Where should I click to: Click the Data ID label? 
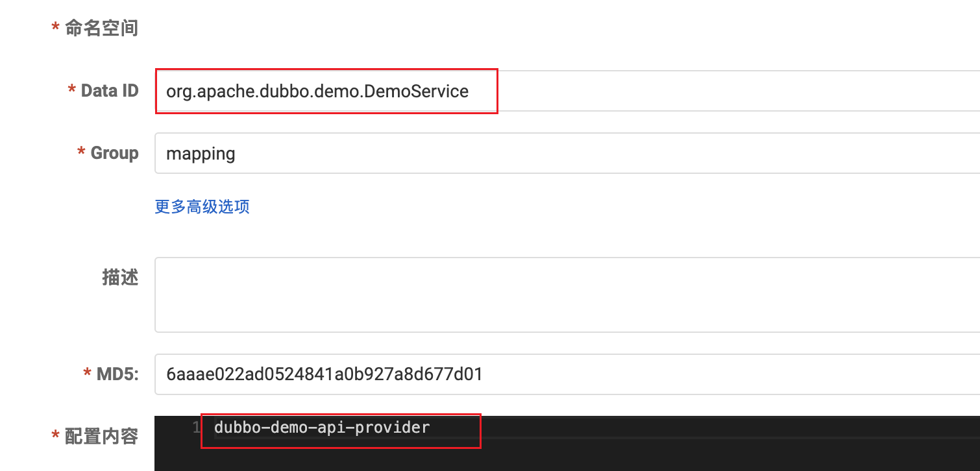(110, 91)
